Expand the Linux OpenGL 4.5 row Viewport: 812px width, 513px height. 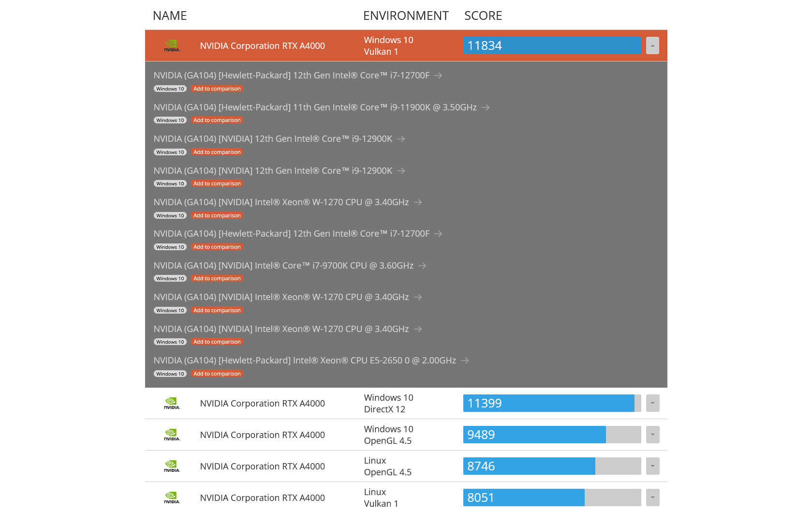tap(652, 466)
